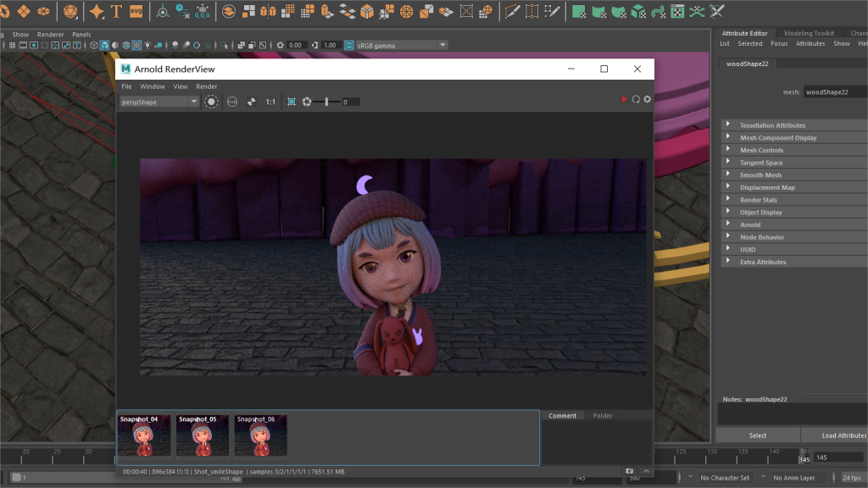The image size is (868, 488).
Task: Toggle grid display in viewport panel toolbar
Action: tap(12, 46)
